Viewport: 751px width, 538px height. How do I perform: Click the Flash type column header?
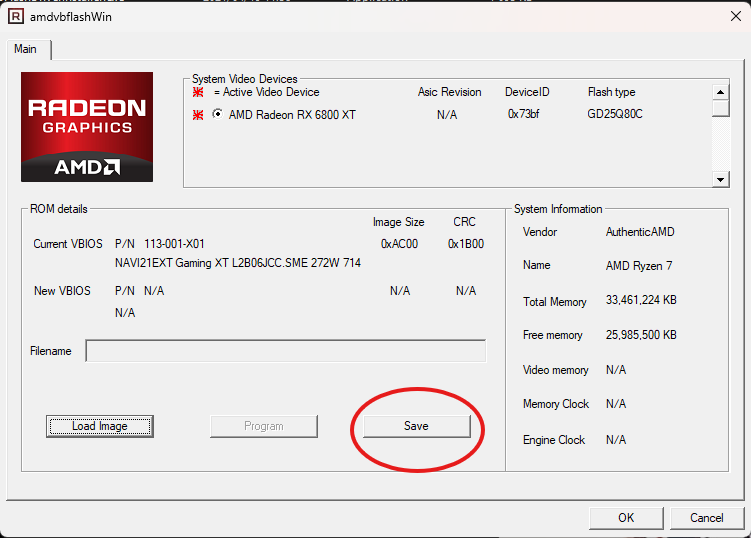point(612,92)
